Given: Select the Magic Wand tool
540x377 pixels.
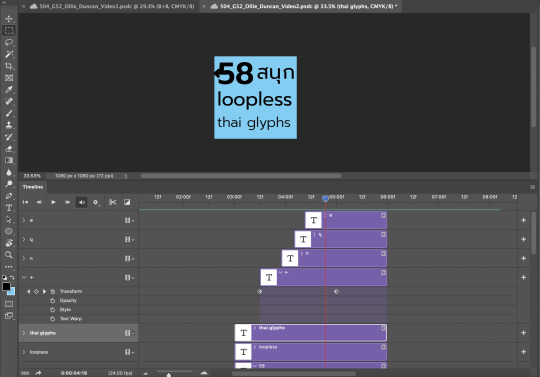Looking at the screenshot, I should [9, 54].
